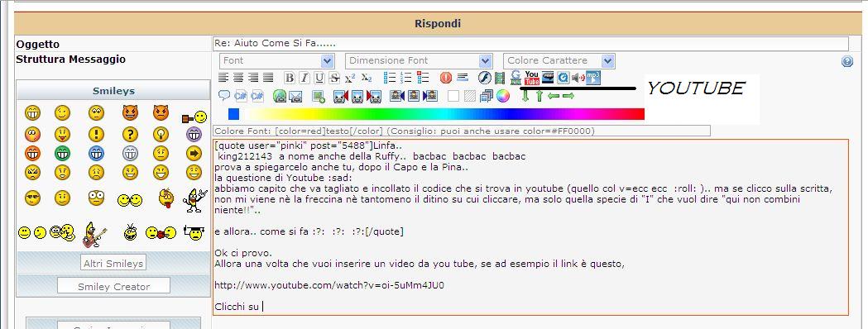This screenshot has height=329, width=868.
Task: Click the 'Colore Font' hint field
Action: [x=461, y=131]
